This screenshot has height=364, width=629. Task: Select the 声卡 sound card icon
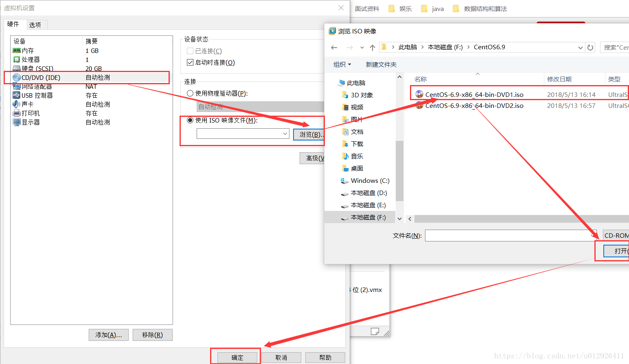pyautogui.click(x=17, y=104)
